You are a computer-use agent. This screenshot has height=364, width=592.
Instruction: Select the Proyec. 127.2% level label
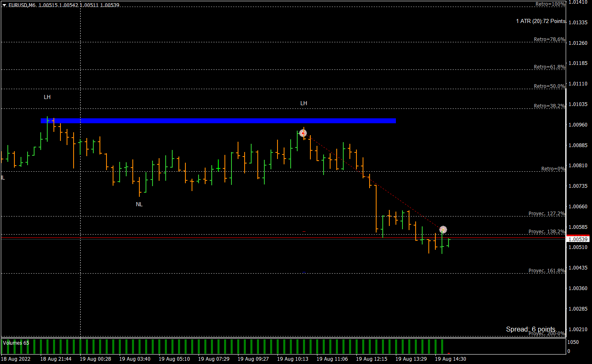point(547,214)
